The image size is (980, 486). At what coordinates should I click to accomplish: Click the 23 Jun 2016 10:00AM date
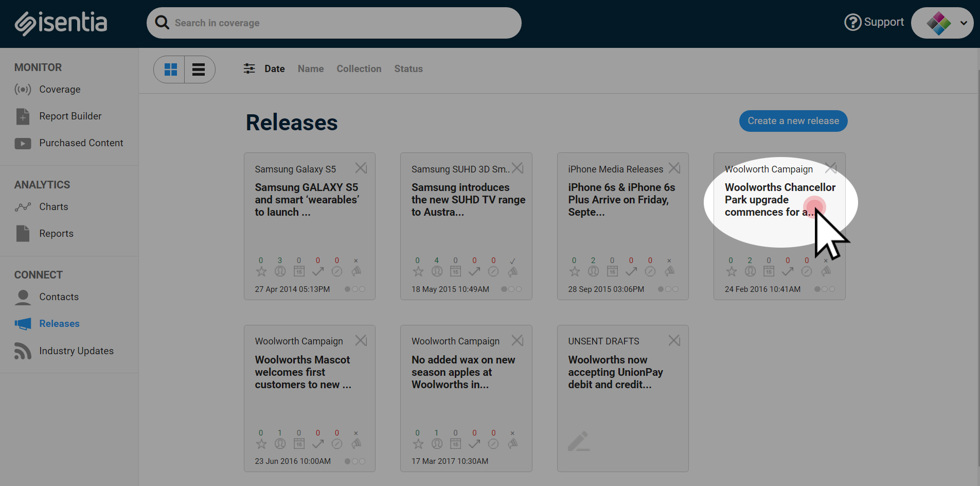[x=293, y=461]
